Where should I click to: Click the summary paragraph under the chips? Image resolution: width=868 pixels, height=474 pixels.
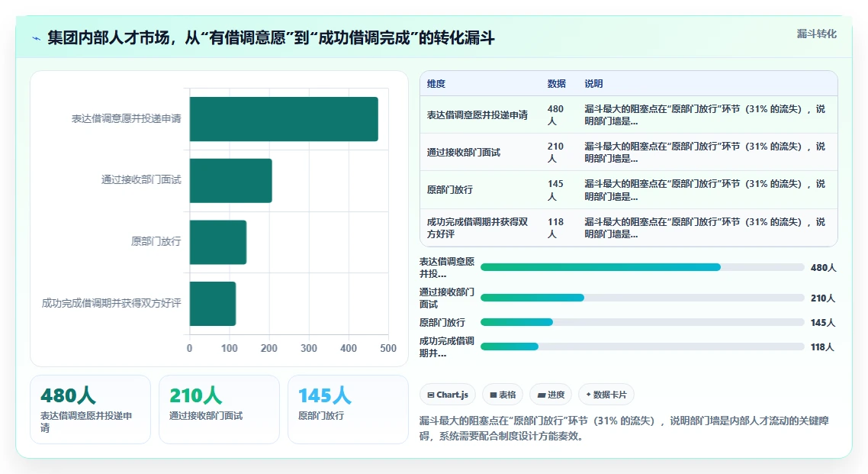pos(624,429)
